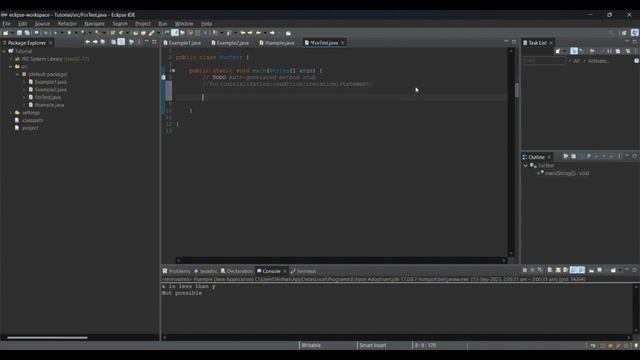Switch to Terminal tab
Screen dimensions: 640x360
point(303,271)
